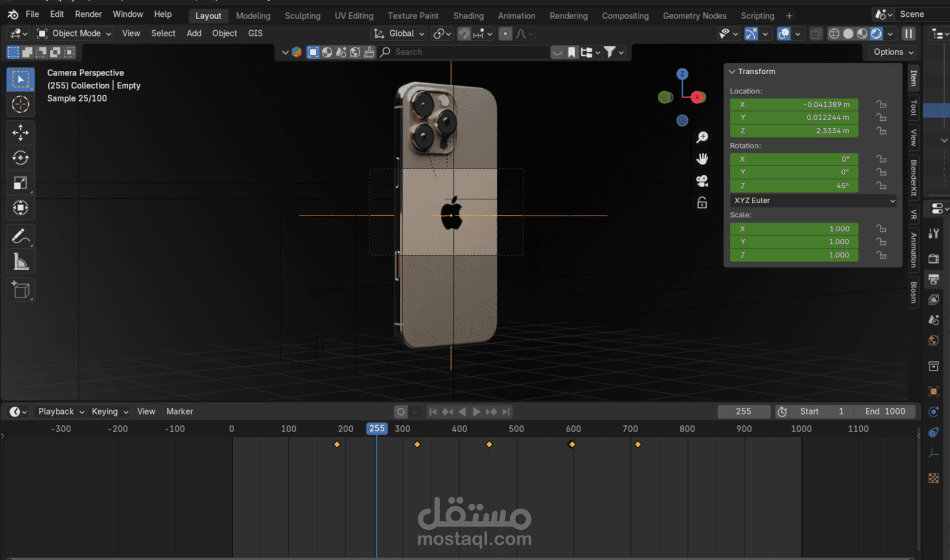The height and width of the screenshot is (560, 950).
Task: Jump to the timeline start frame
Action: coord(433,411)
